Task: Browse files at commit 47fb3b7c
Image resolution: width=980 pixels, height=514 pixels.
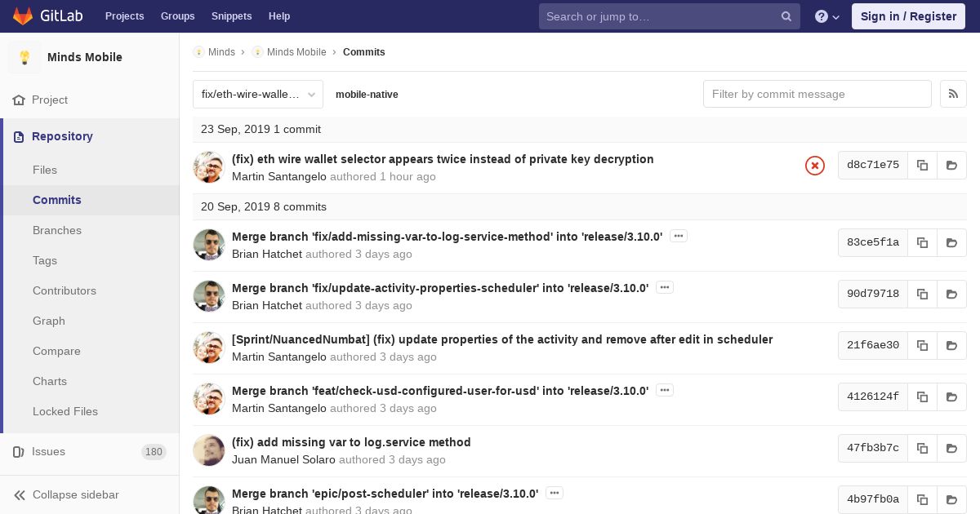Action: 951,448
